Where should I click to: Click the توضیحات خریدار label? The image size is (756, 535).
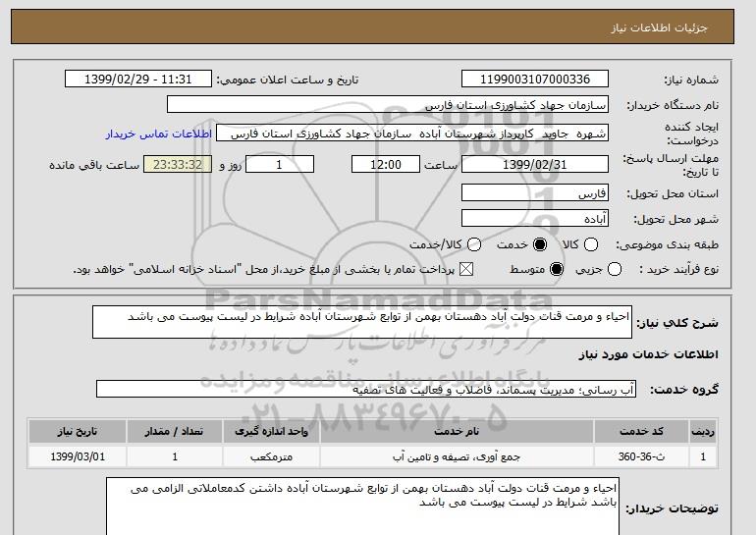pyautogui.click(x=672, y=508)
